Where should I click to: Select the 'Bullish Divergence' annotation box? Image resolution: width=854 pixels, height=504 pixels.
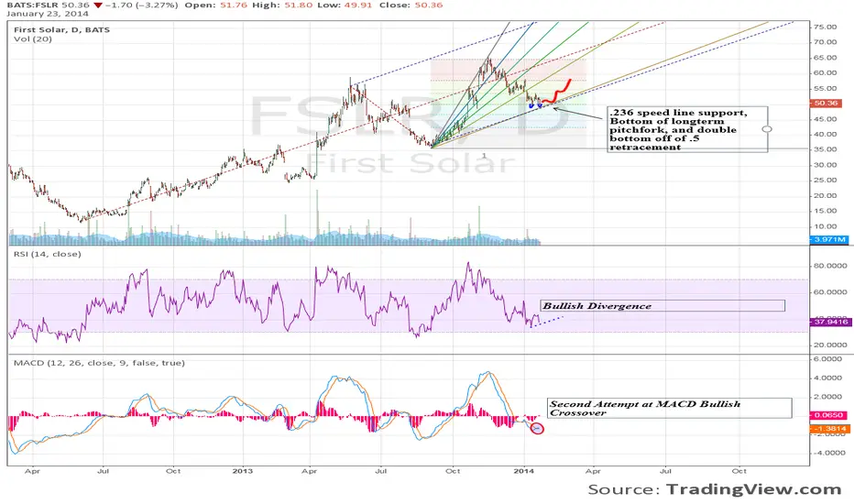[662, 306]
